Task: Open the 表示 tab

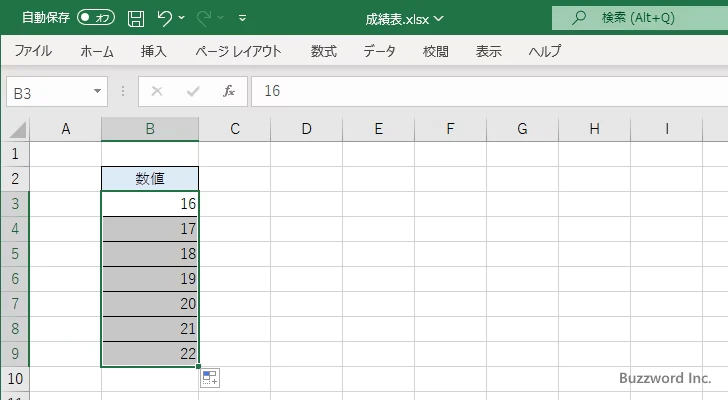Action: [488, 51]
